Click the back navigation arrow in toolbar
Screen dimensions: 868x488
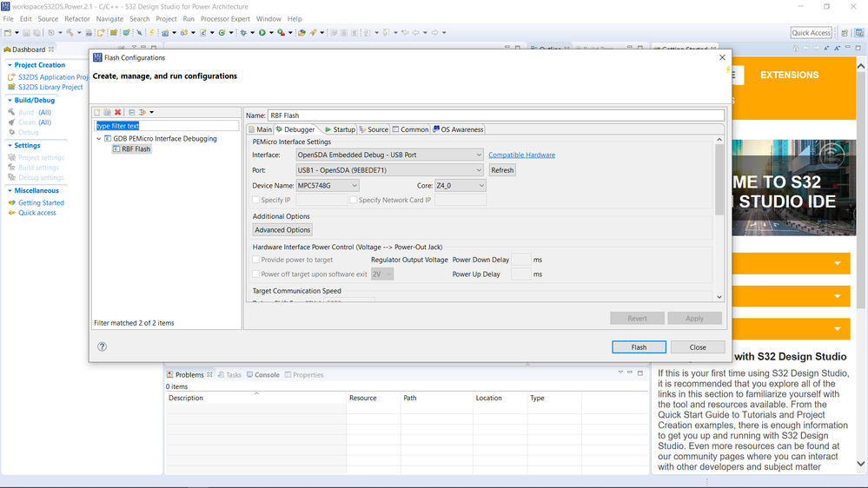tap(415, 33)
